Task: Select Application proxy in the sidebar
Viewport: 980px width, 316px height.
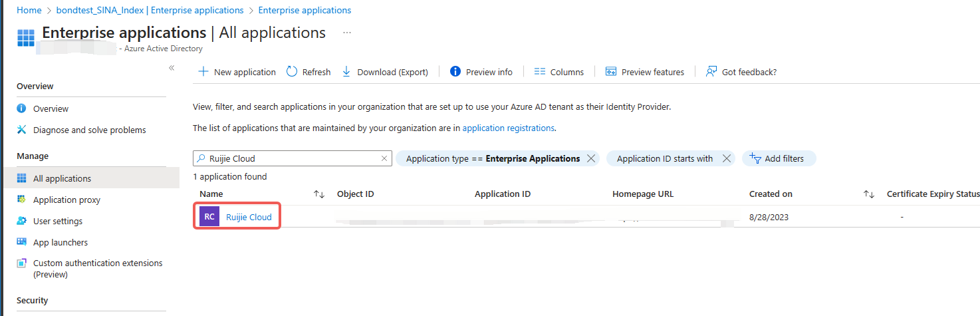Action: click(66, 200)
